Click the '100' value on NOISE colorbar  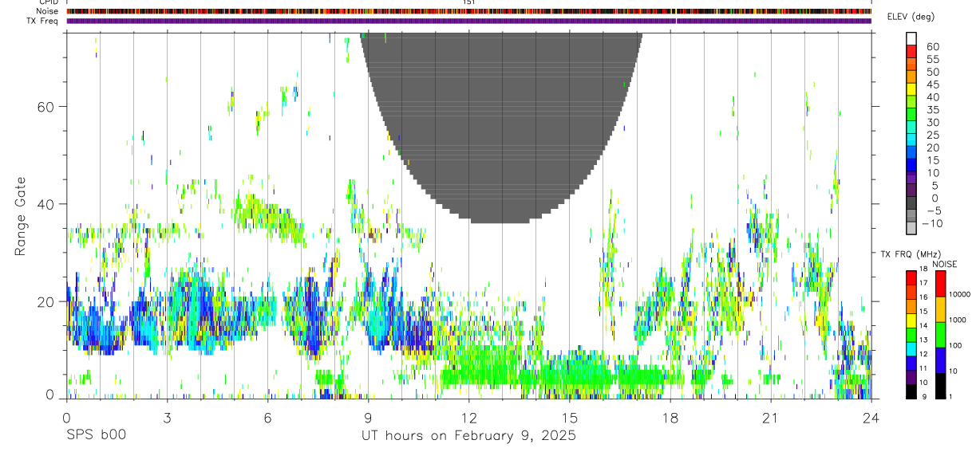pos(956,345)
